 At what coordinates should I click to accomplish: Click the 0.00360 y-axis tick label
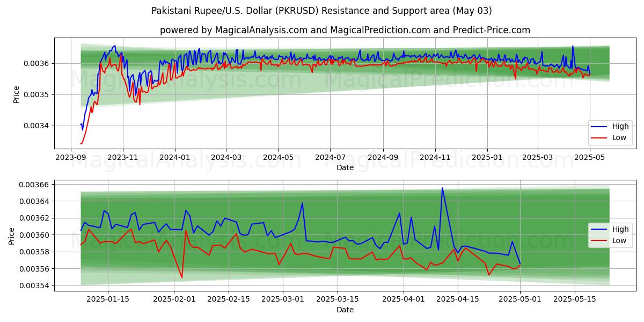click(34, 235)
